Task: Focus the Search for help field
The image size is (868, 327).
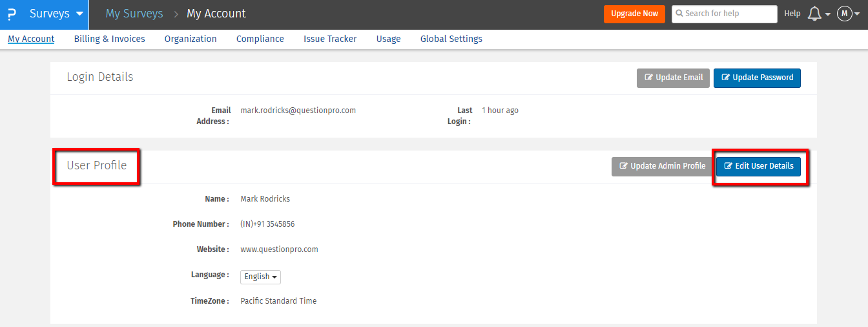Action: pos(725,14)
